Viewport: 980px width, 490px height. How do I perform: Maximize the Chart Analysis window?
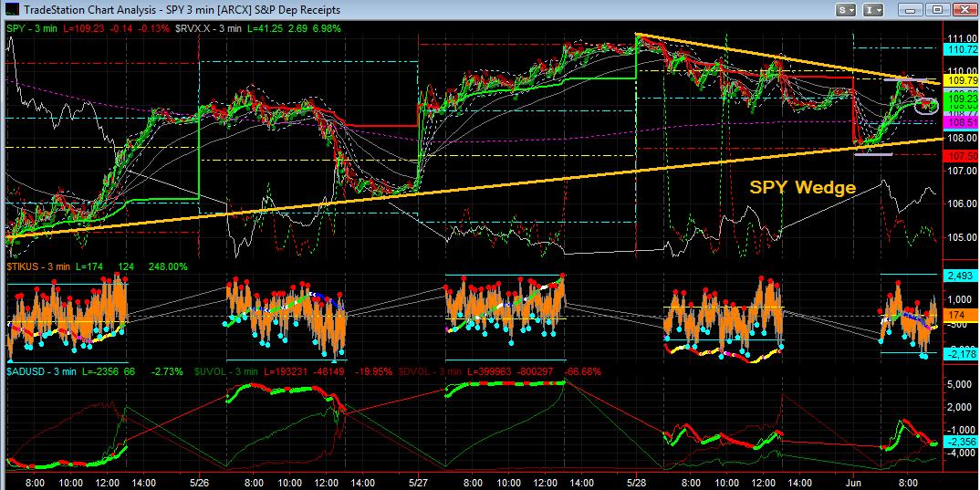click(x=936, y=9)
